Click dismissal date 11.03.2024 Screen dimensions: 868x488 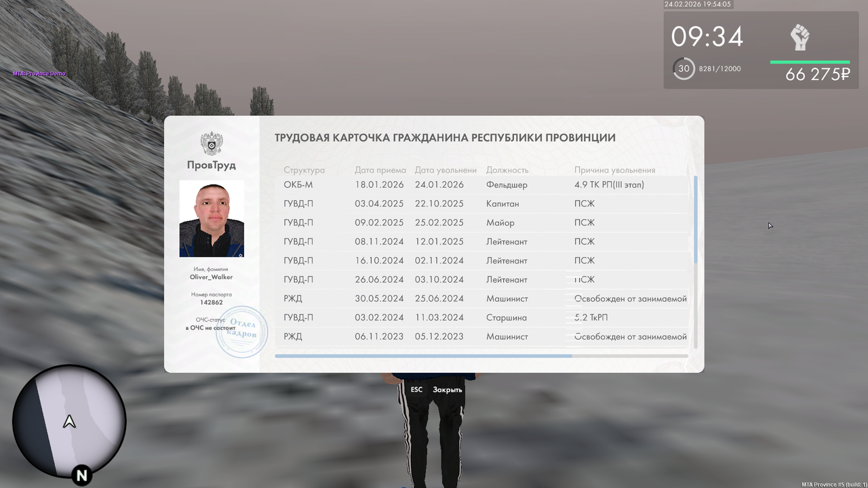439,318
